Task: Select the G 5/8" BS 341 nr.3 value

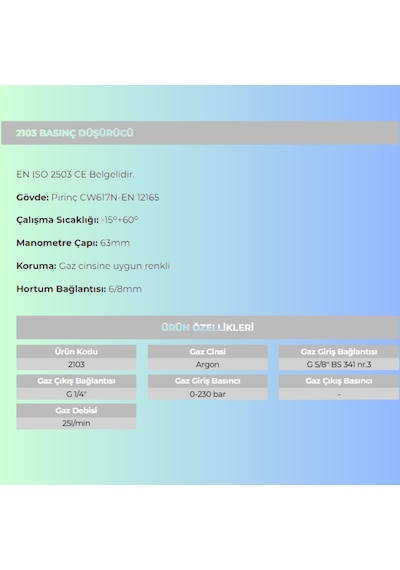Action: (x=339, y=364)
